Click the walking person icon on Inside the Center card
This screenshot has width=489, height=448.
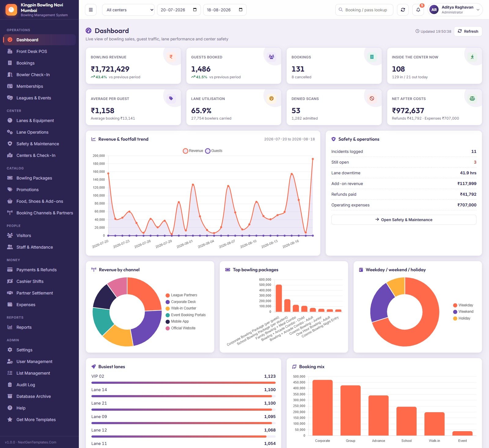472,57
